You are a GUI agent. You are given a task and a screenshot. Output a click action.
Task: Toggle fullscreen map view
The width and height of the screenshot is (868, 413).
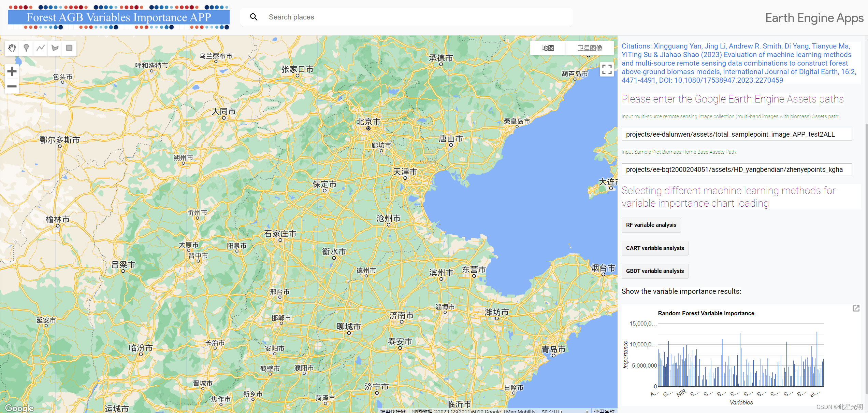pyautogui.click(x=607, y=69)
